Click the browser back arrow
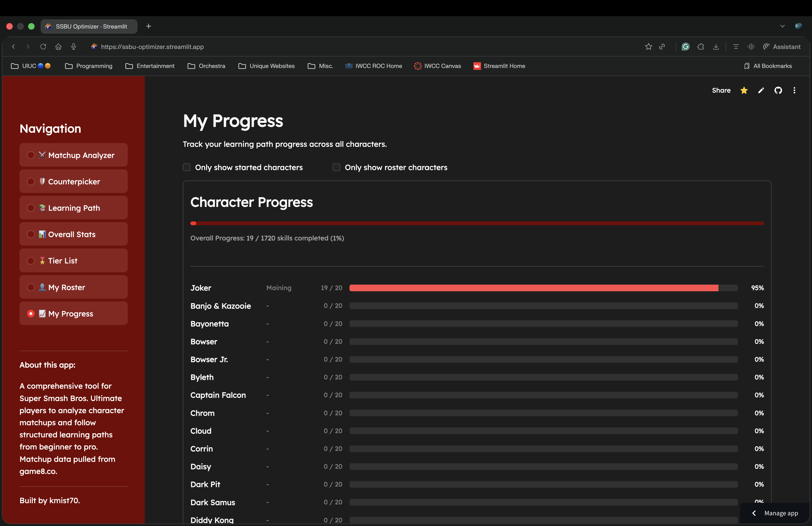 coord(13,47)
